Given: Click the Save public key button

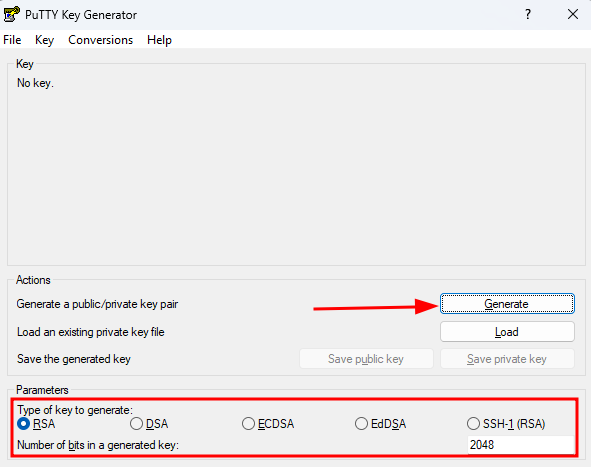Looking at the screenshot, I should tap(366, 359).
